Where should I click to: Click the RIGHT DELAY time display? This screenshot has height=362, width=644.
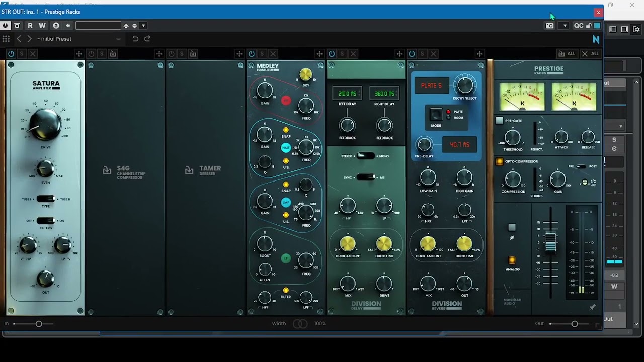(x=384, y=94)
